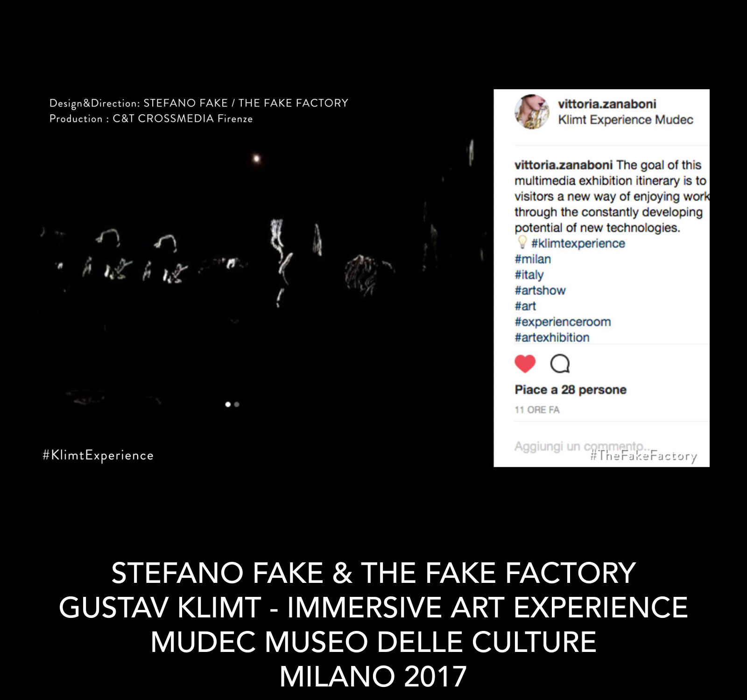View who likes via Piace a 28 persone

(x=571, y=390)
